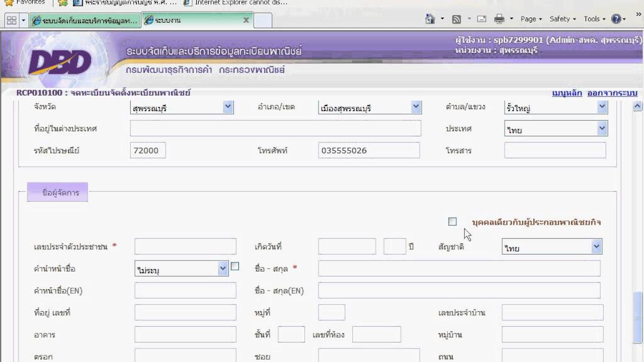Click the เกิดวันที่ date input field
The image size is (644, 362).
pyautogui.click(x=347, y=246)
